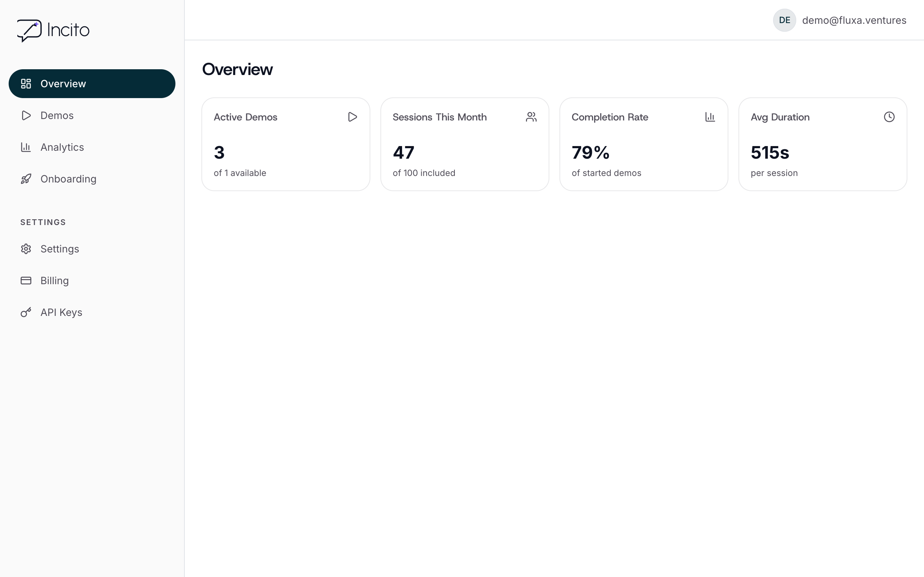Image resolution: width=924 pixels, height=577 pixels.
Task: Click the clock icon on Avg Duration card
Action: pyautogui.click(x=889, y=117)
